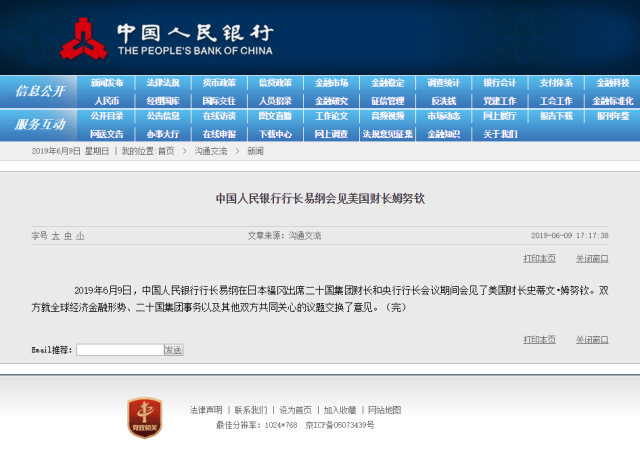The image size is (640, 452).
Task: Open the 报刊年鉴 menu item
Action: 613,116
